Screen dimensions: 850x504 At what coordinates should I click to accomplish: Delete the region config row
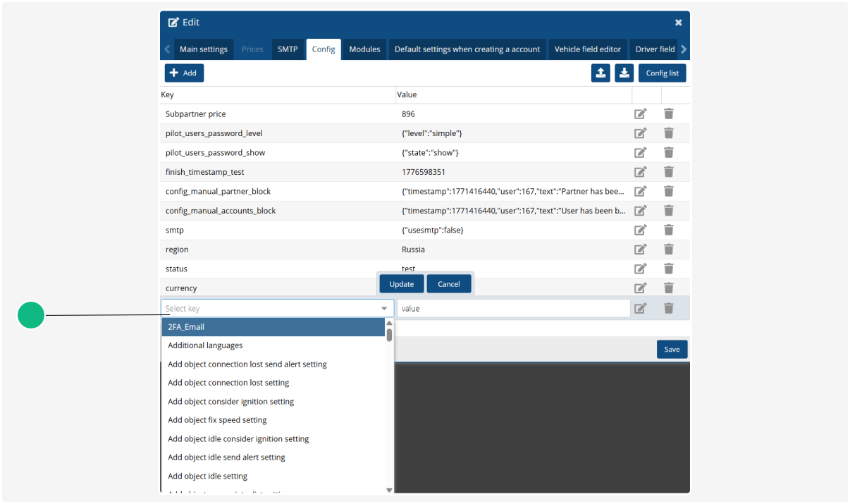(668, 249)
